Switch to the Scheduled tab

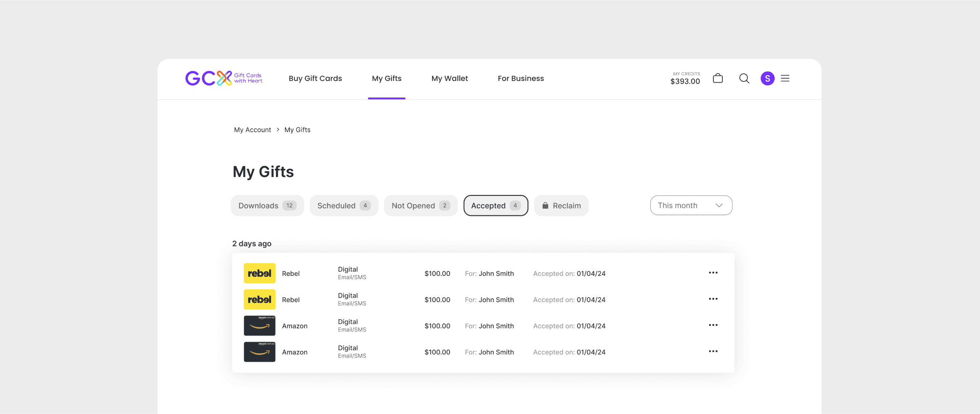point(344,206)
